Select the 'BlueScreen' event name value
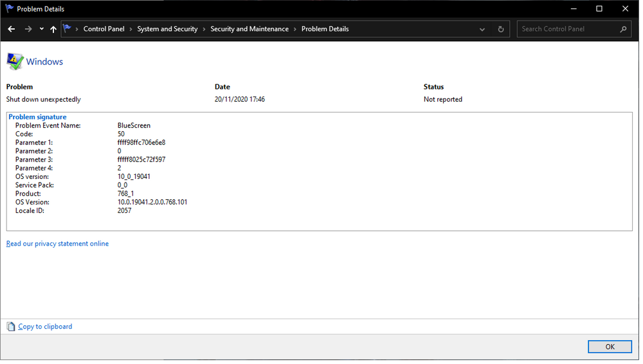The height and width of the screenshot is (364, 643). [135, 126]
